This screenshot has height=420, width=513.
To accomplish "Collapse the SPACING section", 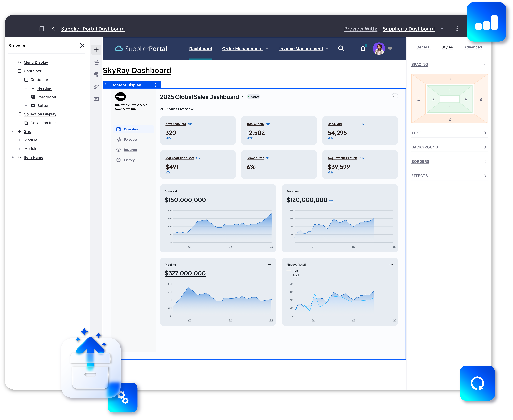I will [485, 64].
